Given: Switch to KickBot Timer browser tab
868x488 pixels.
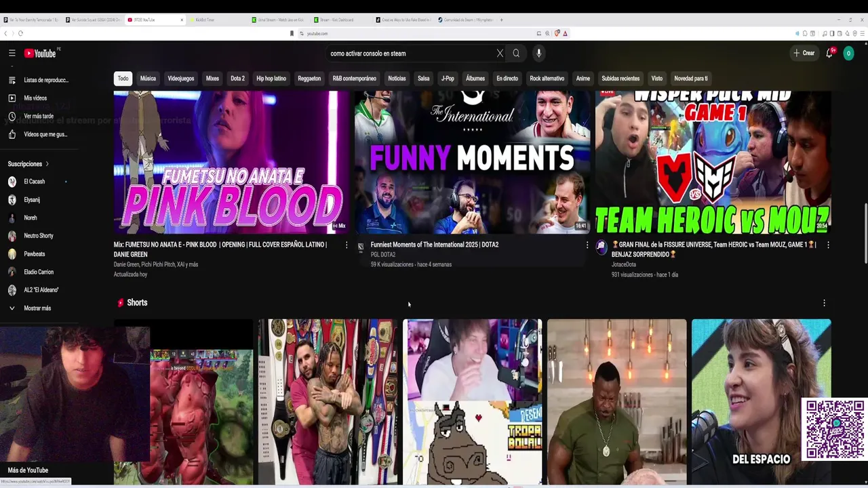Looking at the screenshot, I should [x=217, y=20].
